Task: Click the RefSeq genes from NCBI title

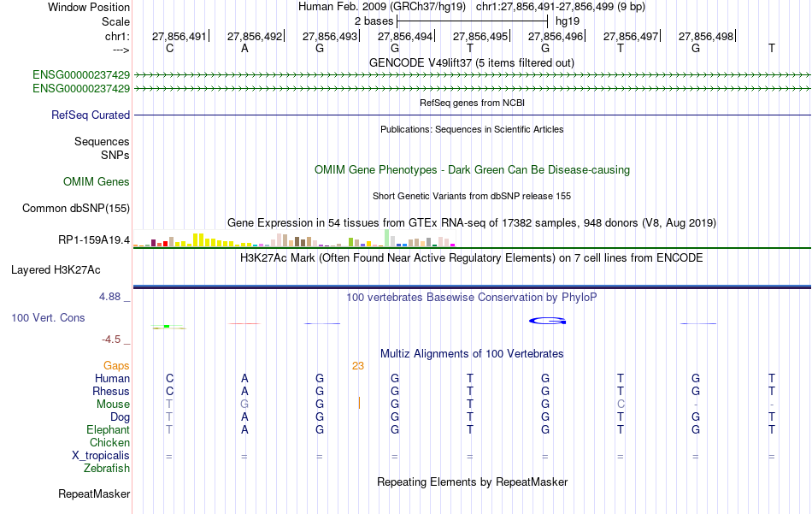Action: point(472,103)
